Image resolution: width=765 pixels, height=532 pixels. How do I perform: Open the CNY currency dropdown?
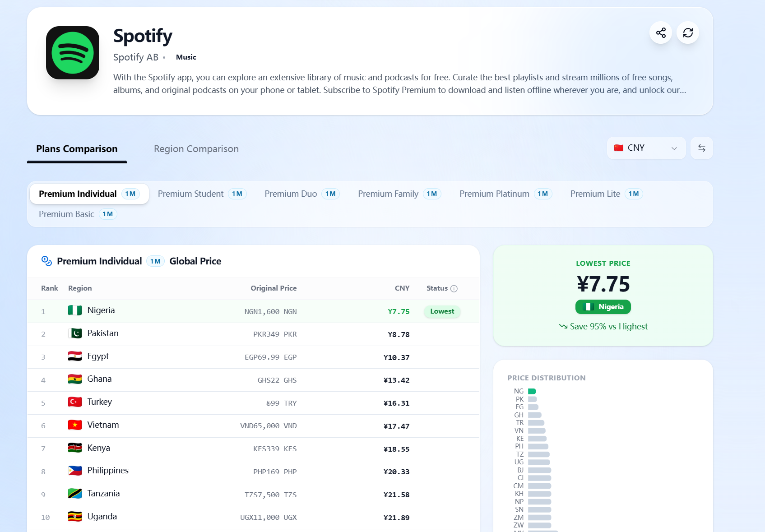point(646,148)
